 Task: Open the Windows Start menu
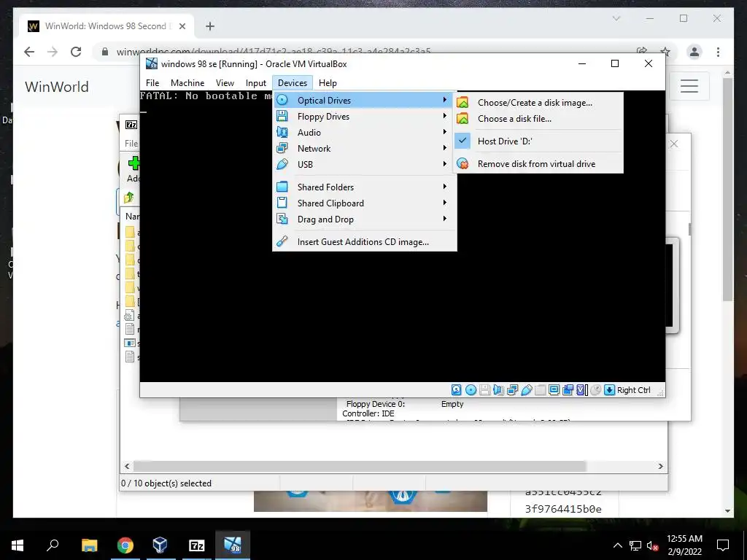(18, 545)
